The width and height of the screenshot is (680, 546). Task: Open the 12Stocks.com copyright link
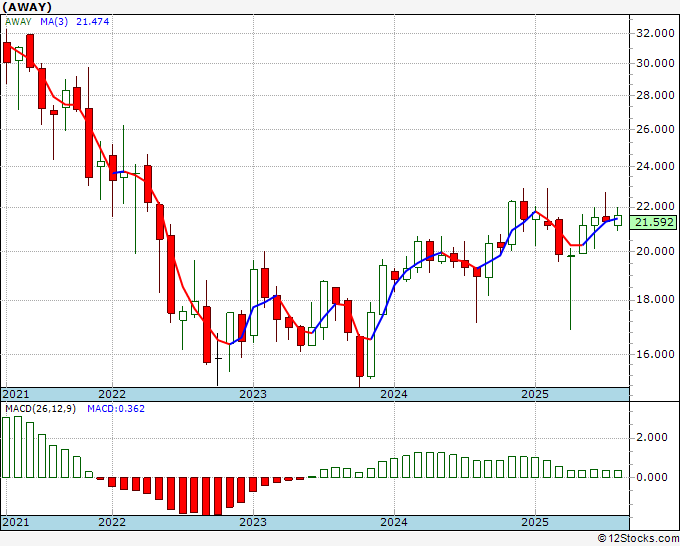pos(638,539)
